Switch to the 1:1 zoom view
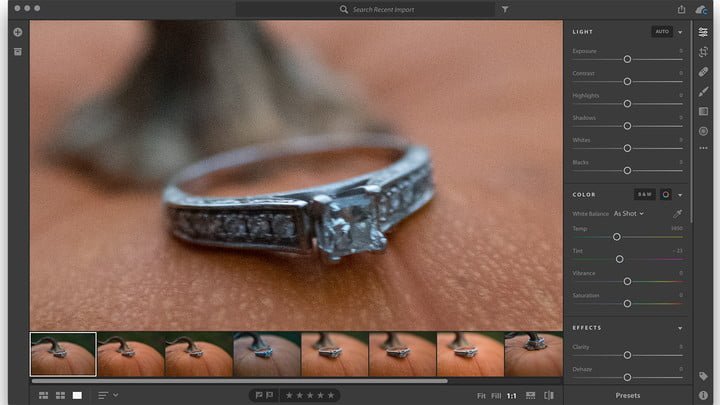Viewport: 720px width, 405px height. pyautogui.click(x=512, y=396)
